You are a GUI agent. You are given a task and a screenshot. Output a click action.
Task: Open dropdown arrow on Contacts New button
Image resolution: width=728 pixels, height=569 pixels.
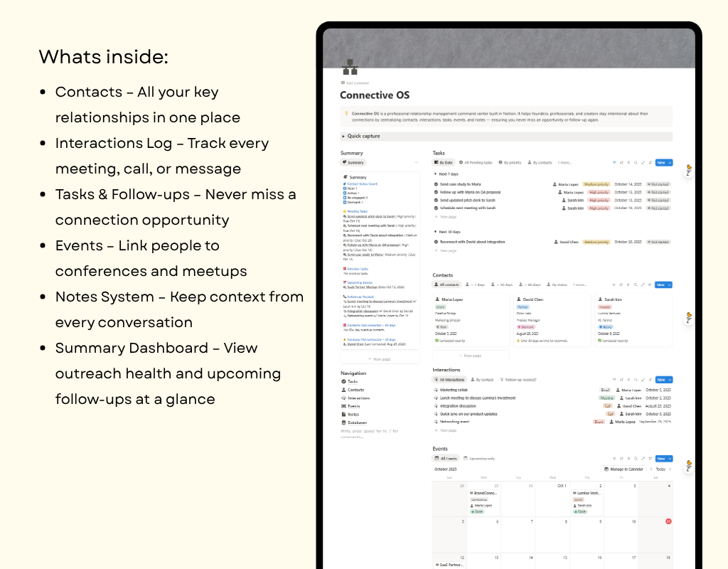coord(670,284)
